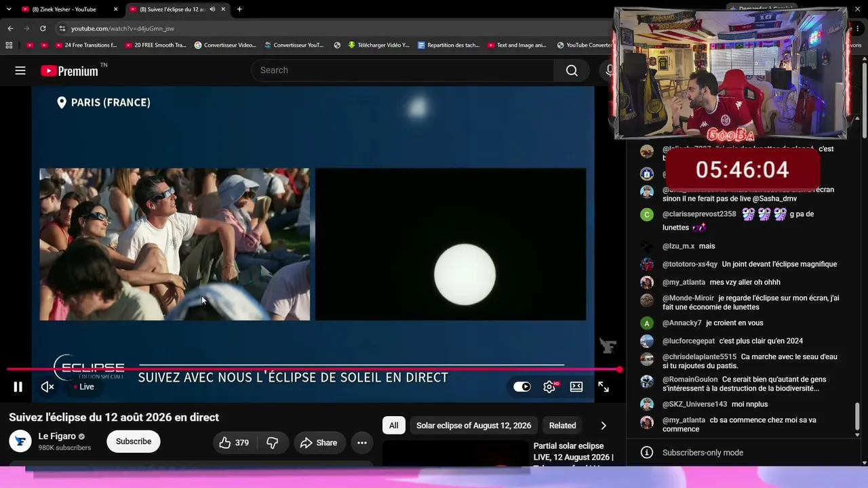Viewport: 868px width, 488px height.
Task: Click the @SKZ_Universe143 chat username
Action: click(x=694, y=405)
